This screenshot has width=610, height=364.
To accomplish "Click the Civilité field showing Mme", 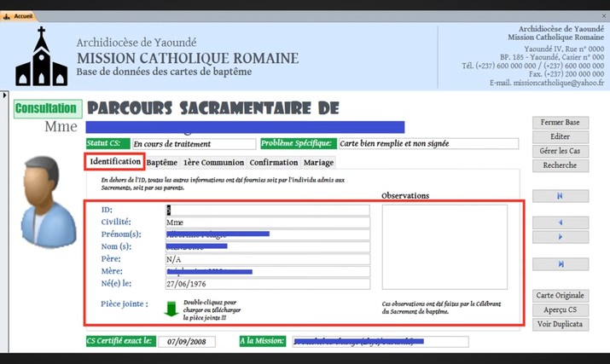I will 268,222.
